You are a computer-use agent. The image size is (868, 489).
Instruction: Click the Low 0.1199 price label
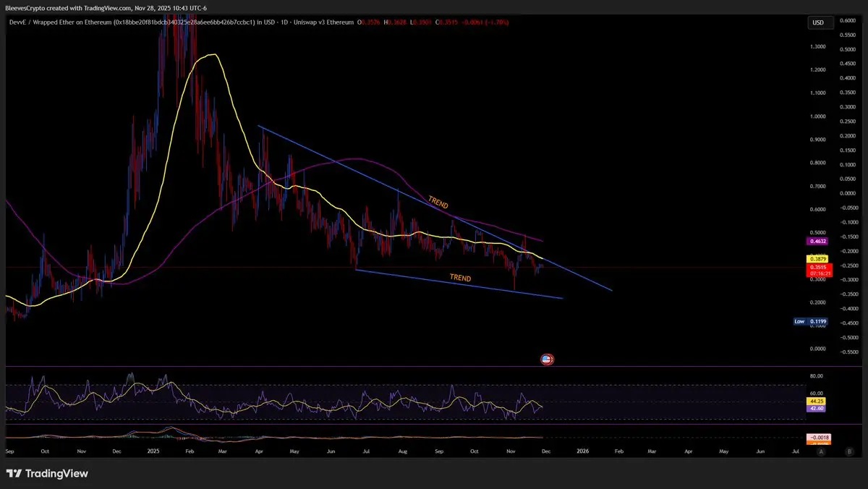(811, 321)
